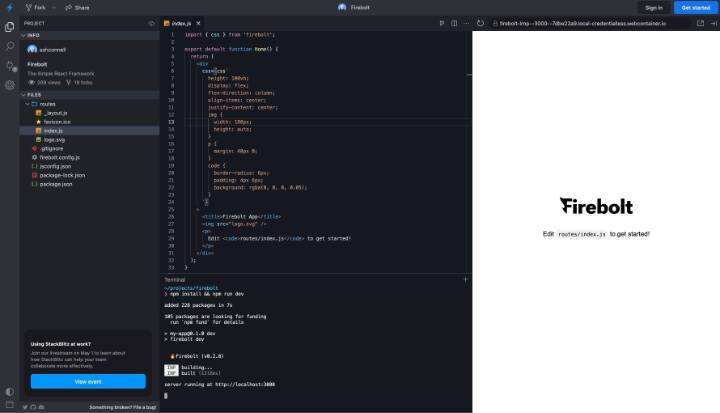Image resolution: width=720 pixels, height=413 pixels.
Task: Open the editor more options ellipsis
Action: [x=466, y=23]
